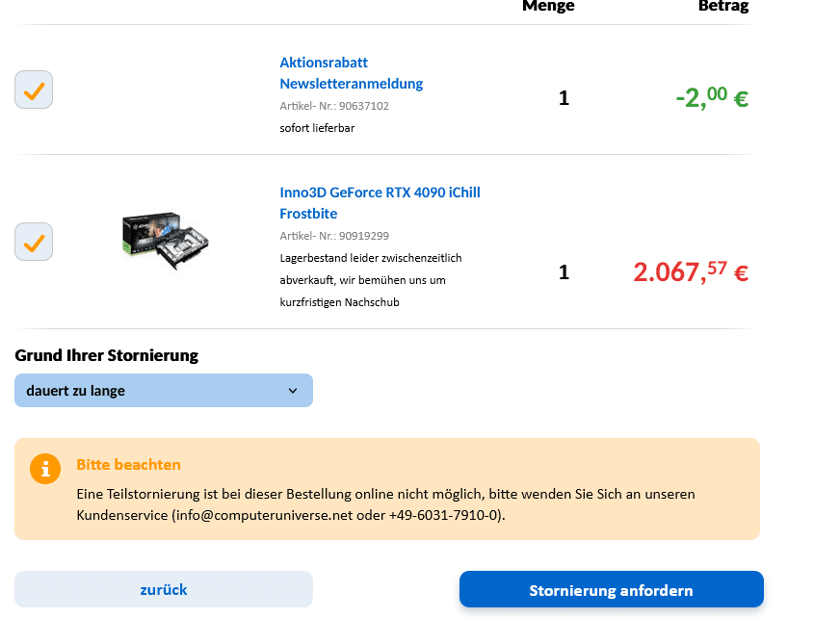Click Stornierung anfordern
The image size is (840, 644).
coord(611,590)
